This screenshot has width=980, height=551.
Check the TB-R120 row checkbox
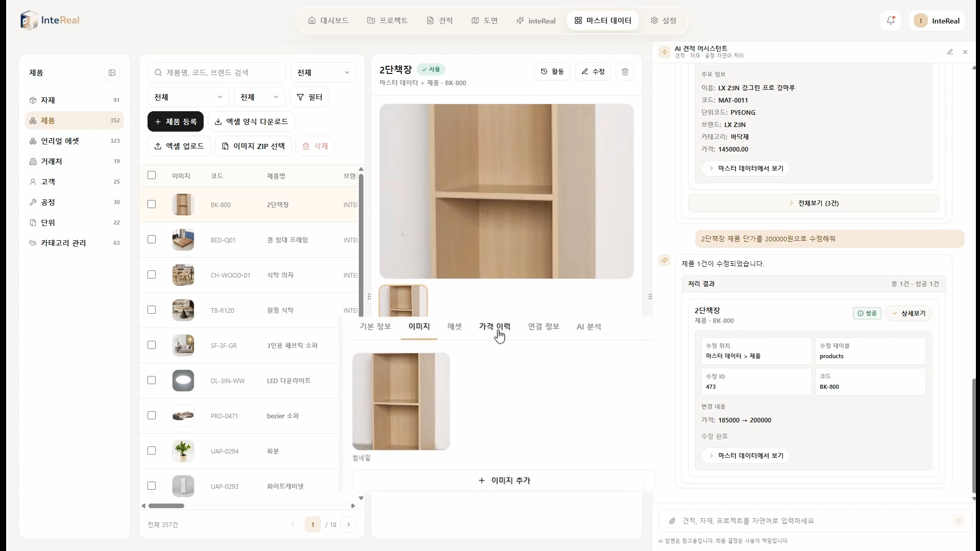[x=152, y=310]
